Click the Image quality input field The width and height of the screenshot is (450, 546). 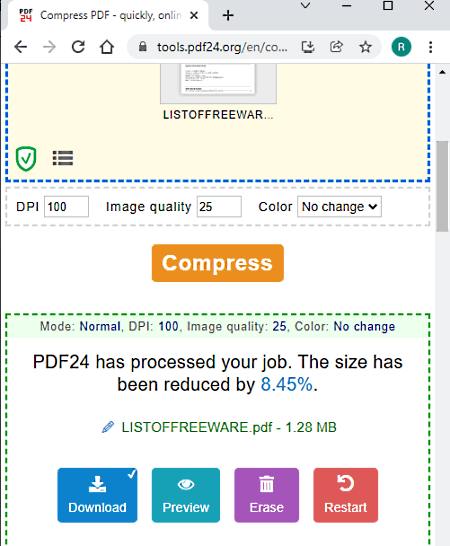[x=219, y=207]
